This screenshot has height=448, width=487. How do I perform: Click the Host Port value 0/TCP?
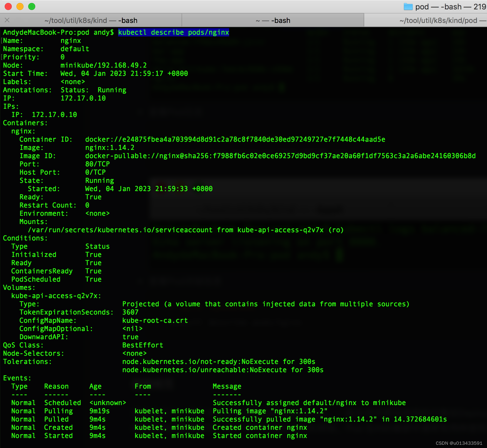[95, 172]
